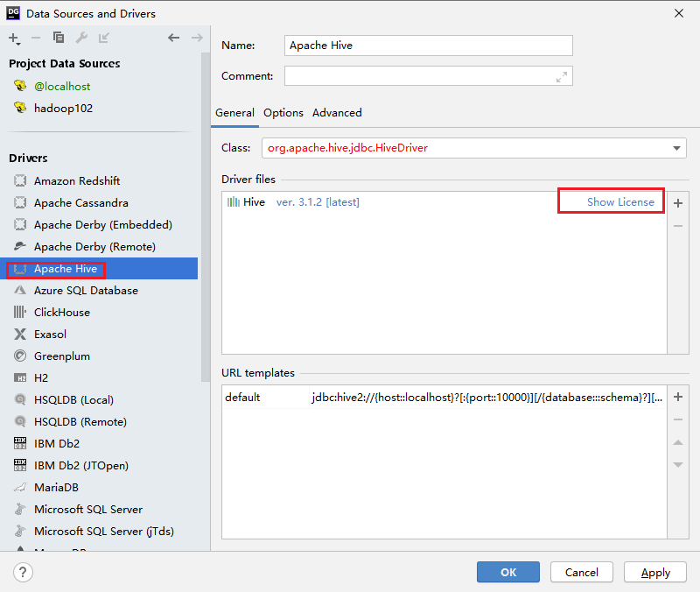Open the driver Class dropdown

click(676, 148)
